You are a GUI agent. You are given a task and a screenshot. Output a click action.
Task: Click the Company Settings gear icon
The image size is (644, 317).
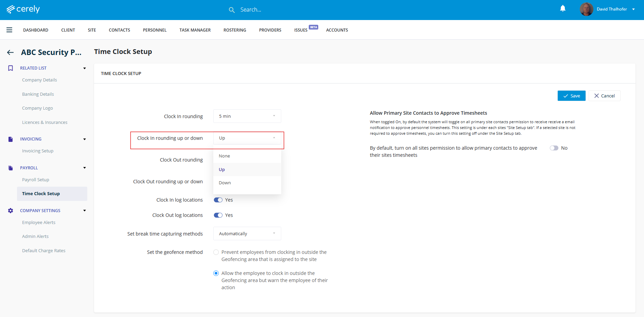click(11, 211)
